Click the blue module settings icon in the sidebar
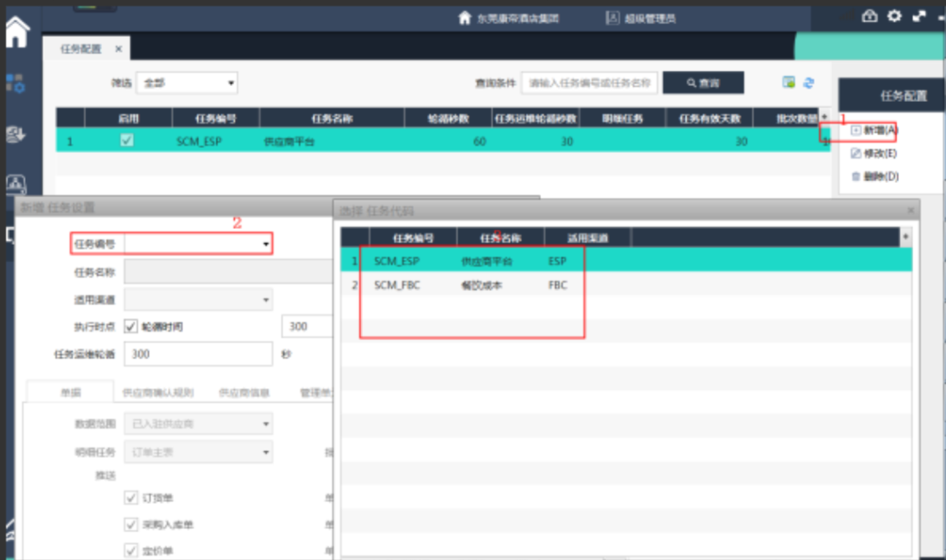Viewport: 946px width, 560px height. [x=16, y=83]
